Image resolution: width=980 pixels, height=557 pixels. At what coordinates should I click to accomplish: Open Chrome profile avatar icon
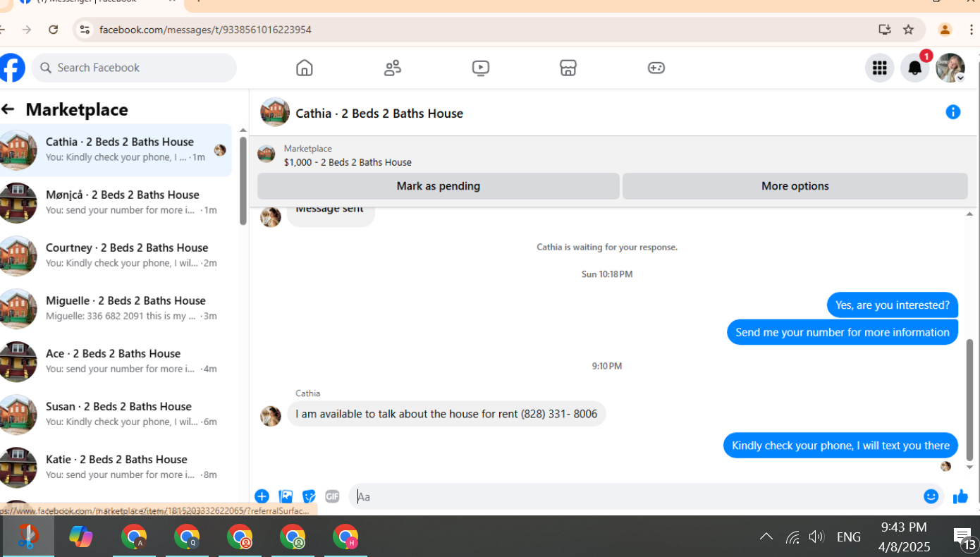(x=945, y=30)
